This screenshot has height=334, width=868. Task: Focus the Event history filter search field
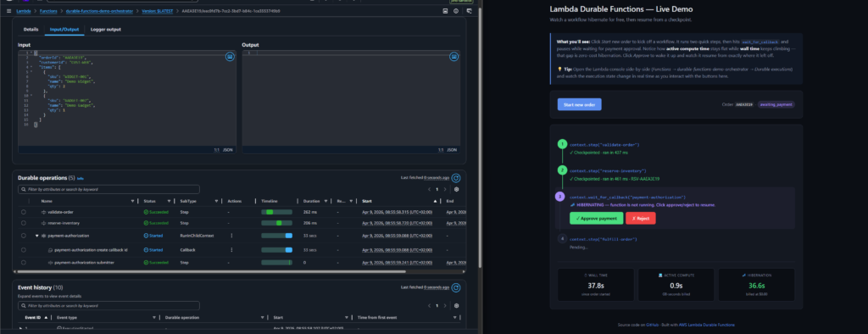(108, 306)
